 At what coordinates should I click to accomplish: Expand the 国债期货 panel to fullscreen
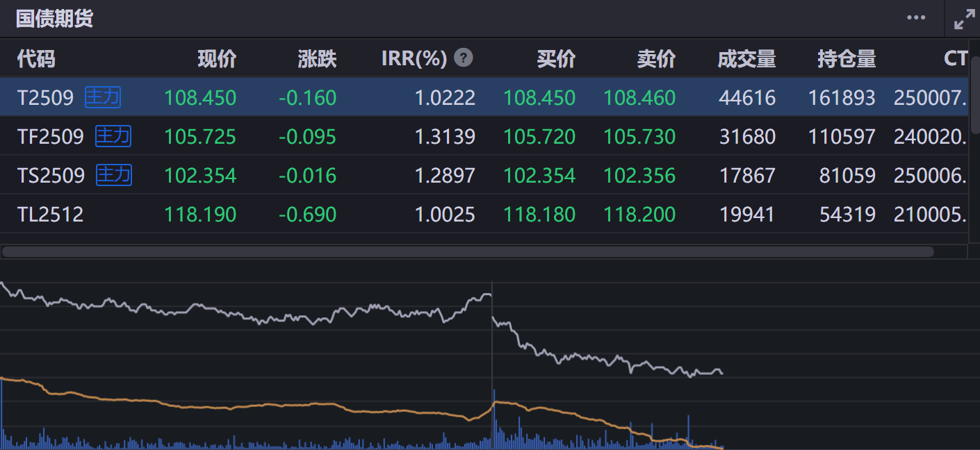tap(964, 19)
